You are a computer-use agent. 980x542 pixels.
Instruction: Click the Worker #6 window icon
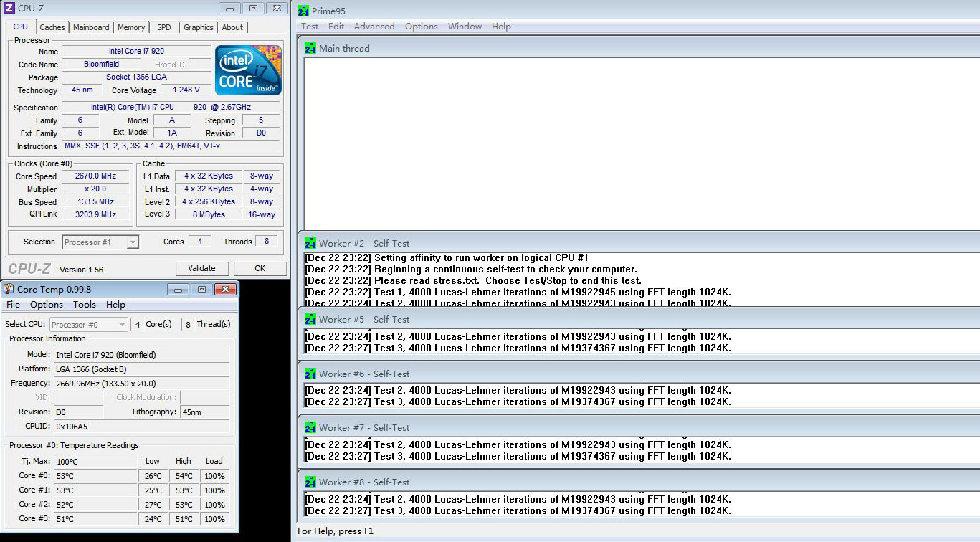click(310, 374)
